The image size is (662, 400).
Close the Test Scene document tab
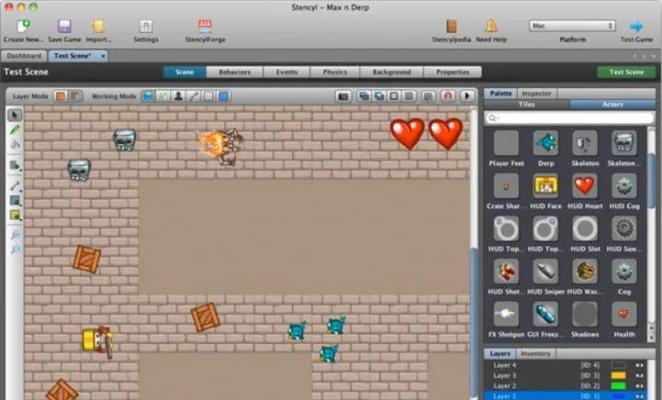103,56
